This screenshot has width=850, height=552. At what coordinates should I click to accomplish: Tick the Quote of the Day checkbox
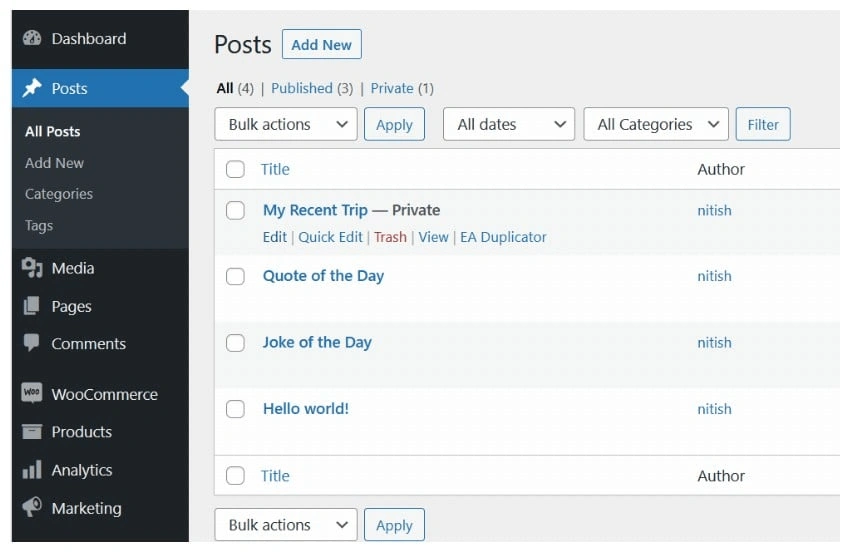click(x=235, y=277)
